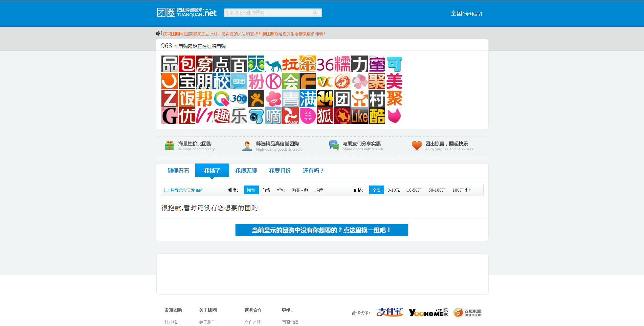Sort by 价格
The image size is (644, 326).
tap(266, 190)
